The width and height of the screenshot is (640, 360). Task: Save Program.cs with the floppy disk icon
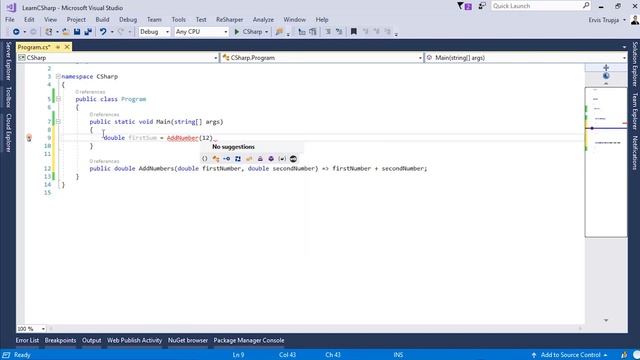(x=77, y=31)
